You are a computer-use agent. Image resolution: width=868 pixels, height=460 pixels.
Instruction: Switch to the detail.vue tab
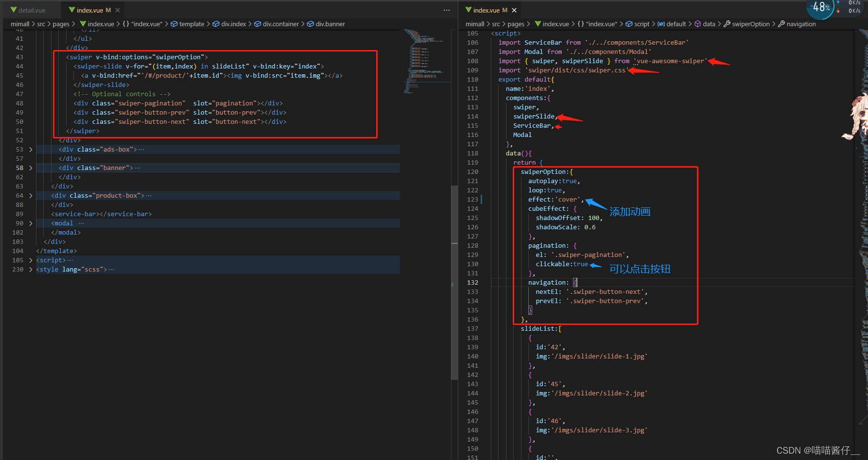tap(32, 10)
